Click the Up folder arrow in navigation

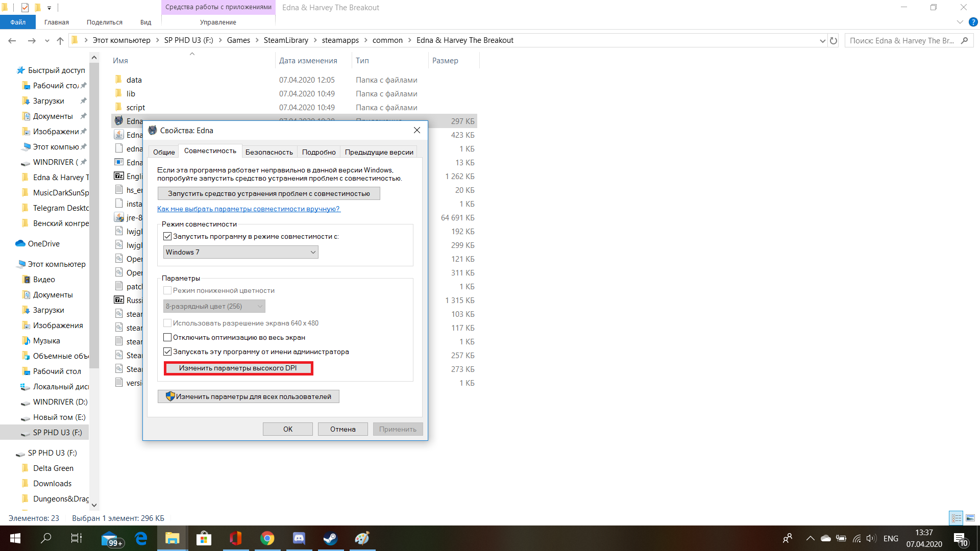[x=60, y=40]
